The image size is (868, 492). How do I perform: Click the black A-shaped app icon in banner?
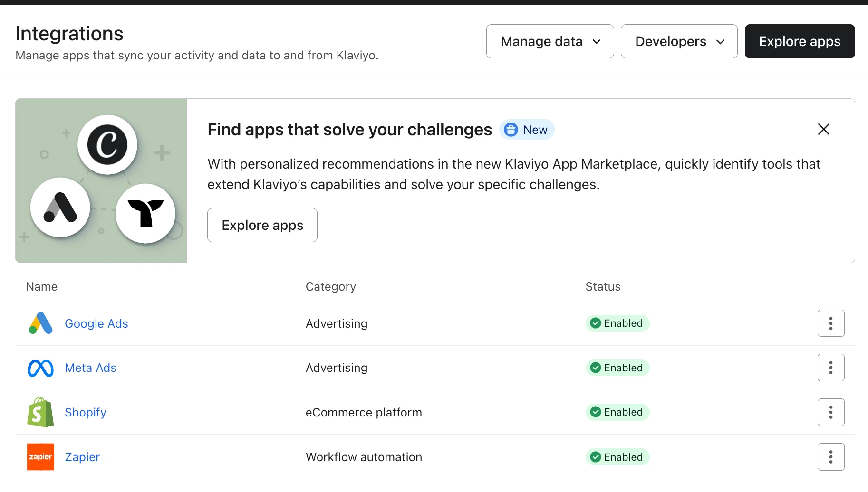coord(60,208)
